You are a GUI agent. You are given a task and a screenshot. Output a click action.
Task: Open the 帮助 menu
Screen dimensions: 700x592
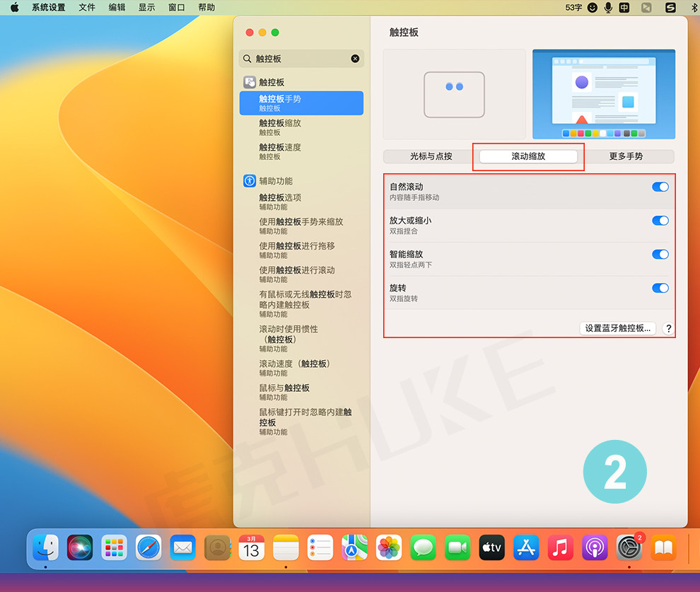coord(206,7)
